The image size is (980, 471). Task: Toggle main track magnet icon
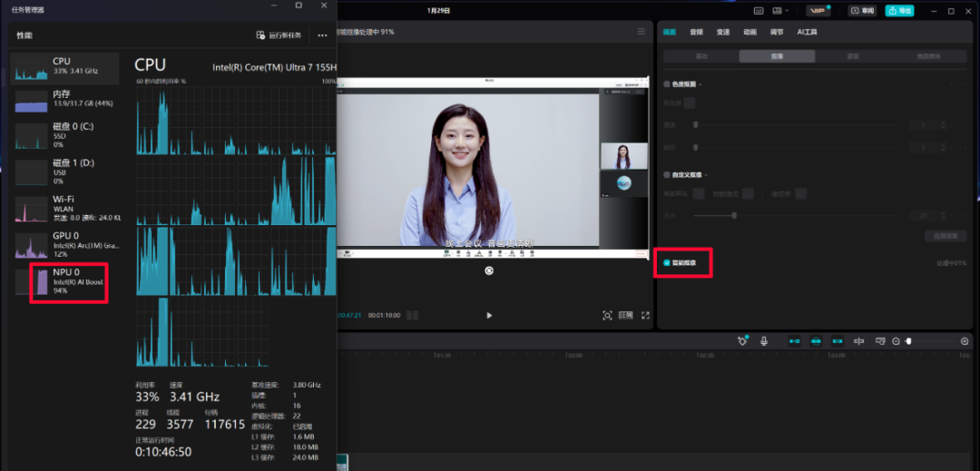pos(794,341)
